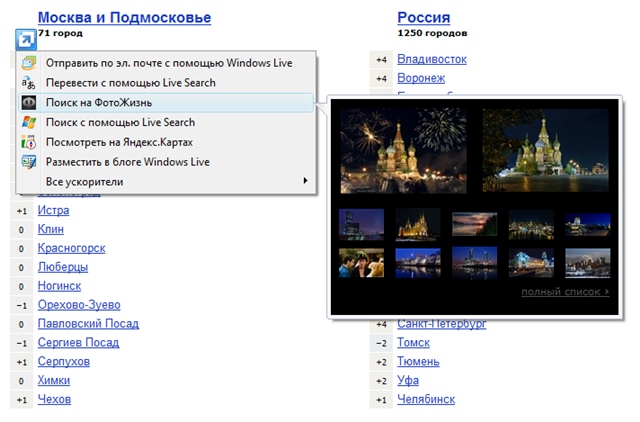Image resolution: width=640 pixels, height=422 pixels.
Task: Click the Windows Live blog icon
Action: tap(29, 162)
